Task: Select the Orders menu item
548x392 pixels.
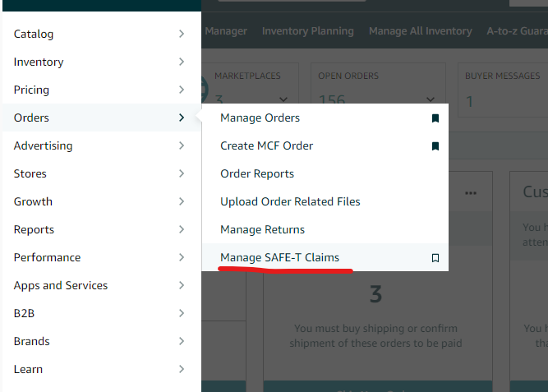Action: click(102, 118)
